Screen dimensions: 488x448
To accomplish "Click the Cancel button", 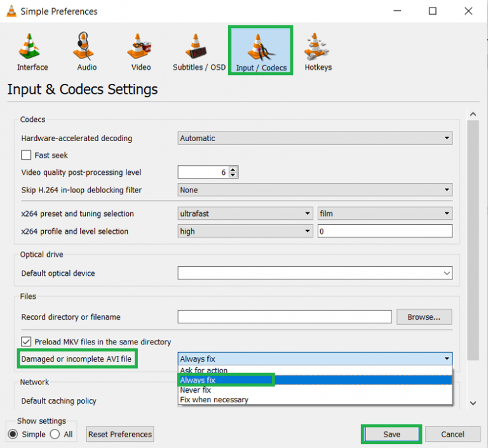I will (452, 434).
